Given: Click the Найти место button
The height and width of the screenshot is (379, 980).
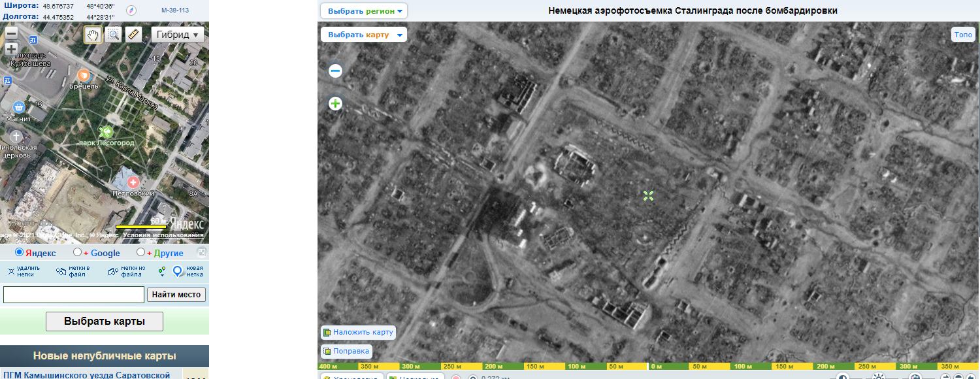Looking at the screenshot, I should coord(176,295).
